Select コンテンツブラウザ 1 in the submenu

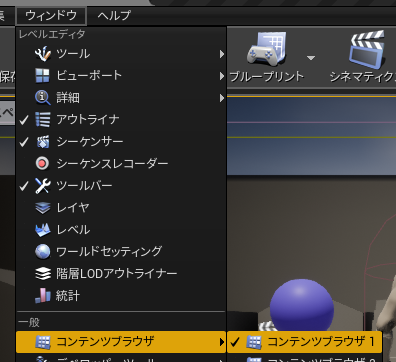click(304, 342)
